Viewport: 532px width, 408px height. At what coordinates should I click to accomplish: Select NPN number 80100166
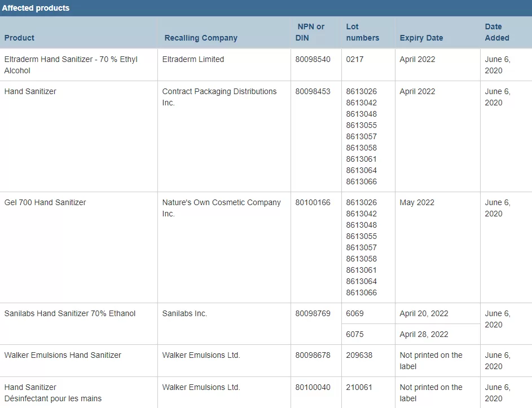[x=313, y=202]
